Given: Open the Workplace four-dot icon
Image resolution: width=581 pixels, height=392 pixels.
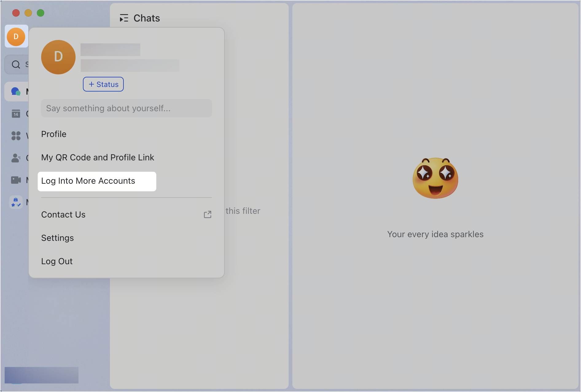Looking at the screenshot, I should pyautogui.click(x=16, y=136).
